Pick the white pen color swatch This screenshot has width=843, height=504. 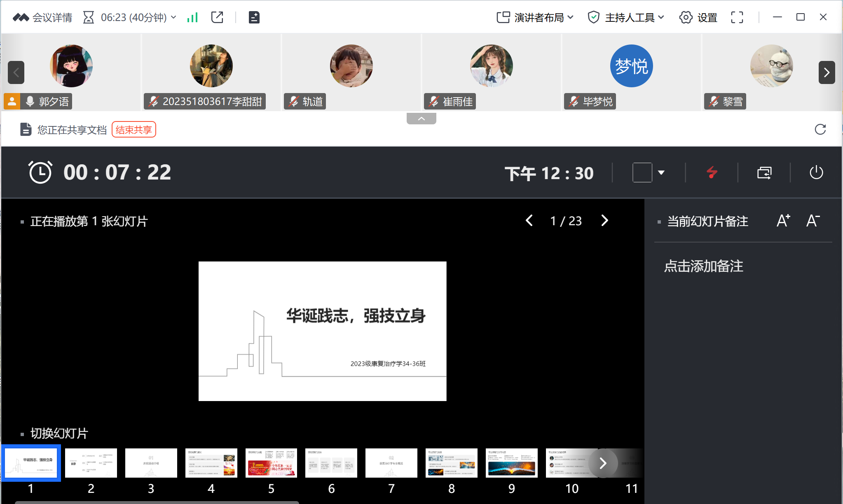642,173
